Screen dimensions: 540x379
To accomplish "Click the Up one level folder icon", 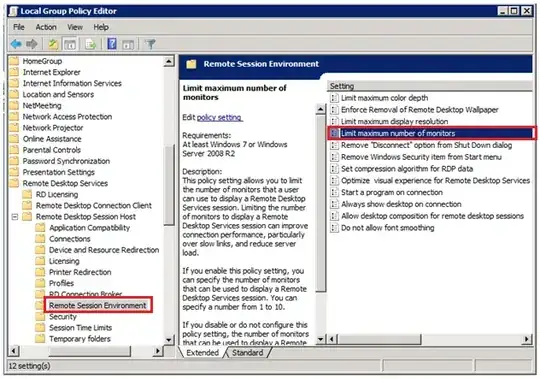I will [x=53, y=44].
